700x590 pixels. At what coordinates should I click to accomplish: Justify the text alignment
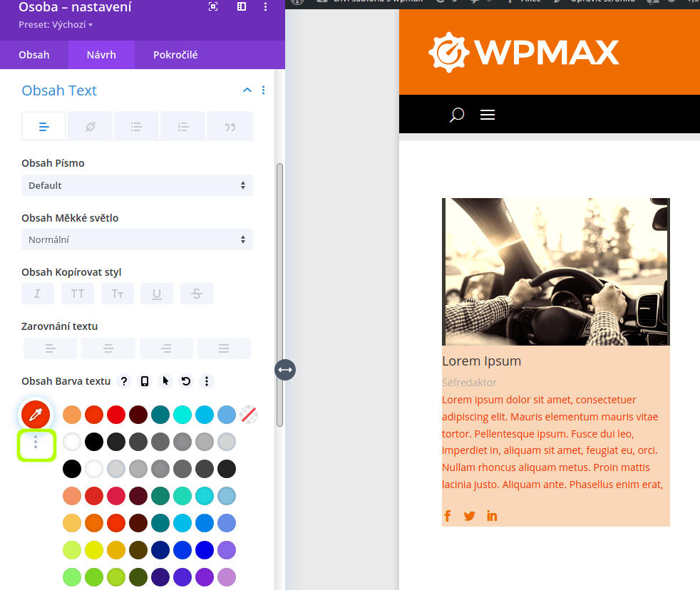coord(224,348)
